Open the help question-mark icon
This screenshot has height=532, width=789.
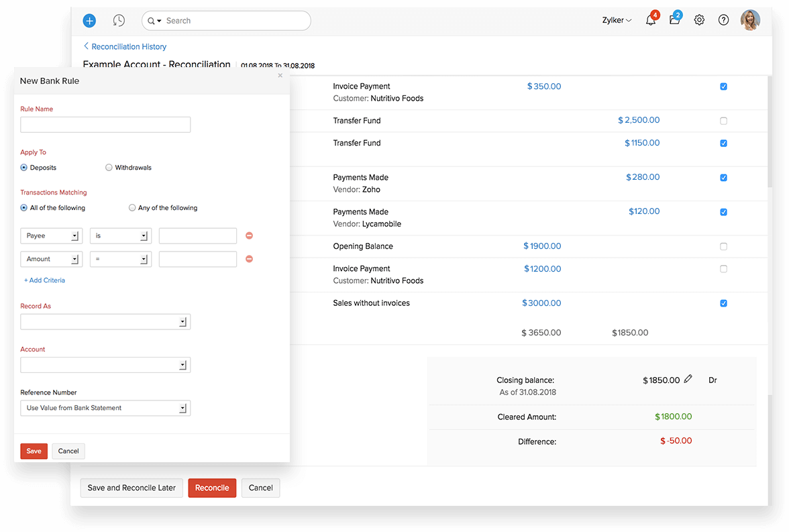[x=723, y=20]
